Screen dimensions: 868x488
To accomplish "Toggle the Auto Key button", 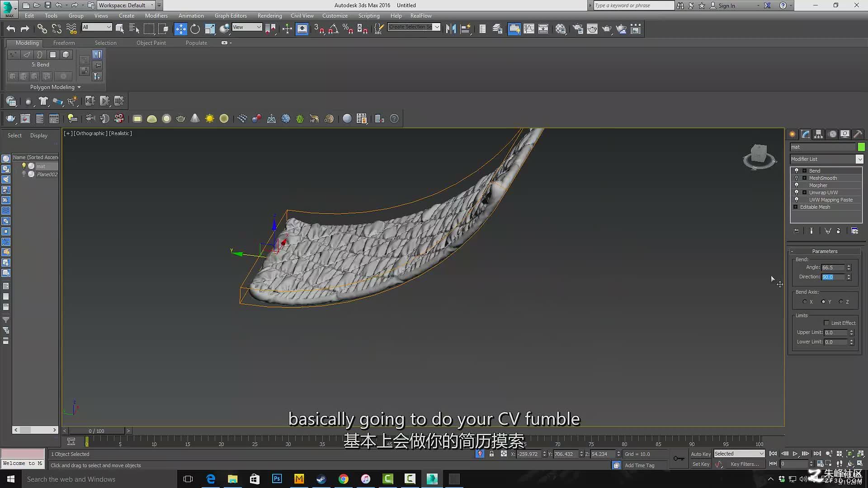I will click(x=701, y=454).
